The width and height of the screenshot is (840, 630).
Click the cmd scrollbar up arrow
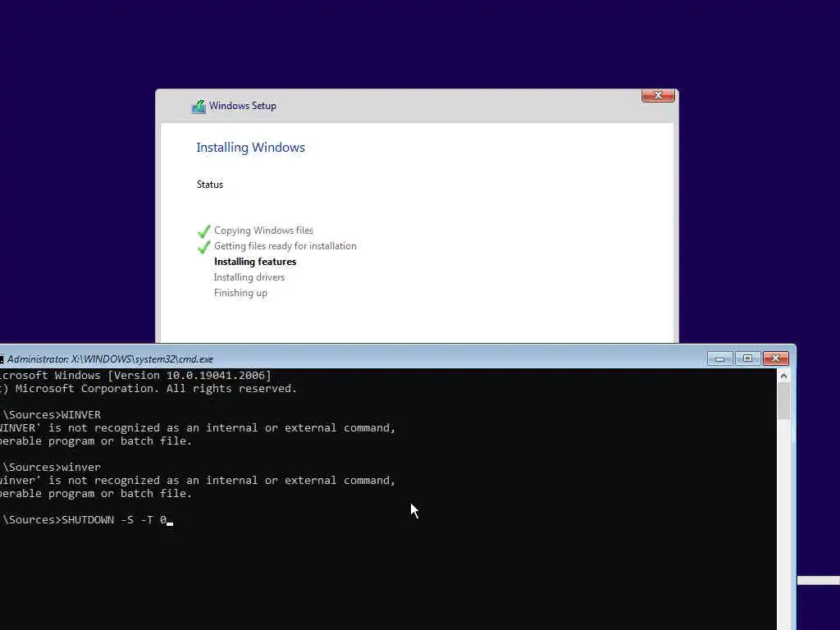[x=783, y=376]
